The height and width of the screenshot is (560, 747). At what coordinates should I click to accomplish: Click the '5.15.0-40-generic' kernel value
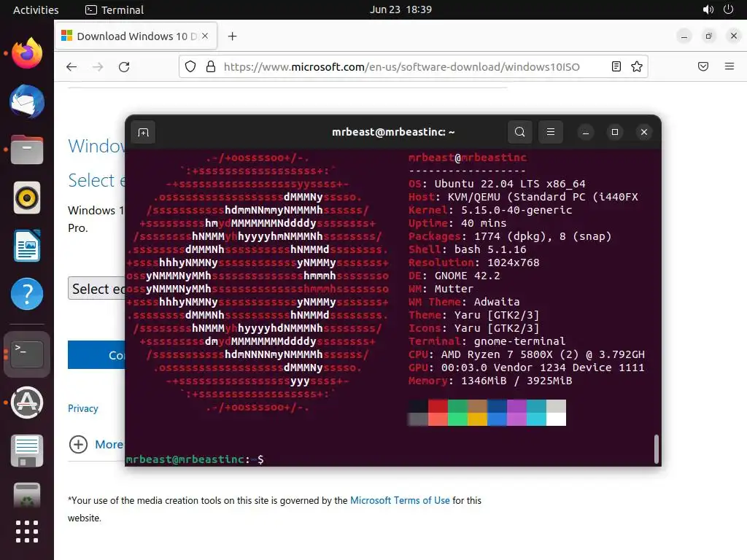pyautogui.click(x=516, y=210)
